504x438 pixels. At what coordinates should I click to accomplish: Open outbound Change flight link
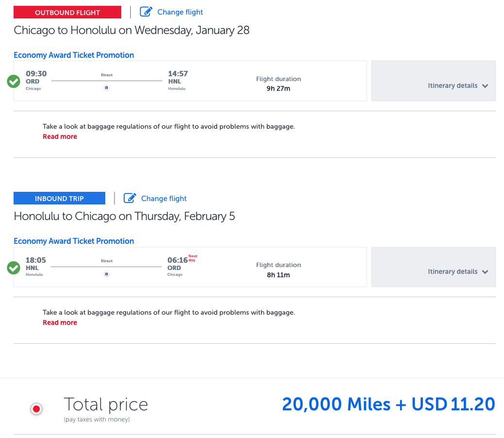click(x=180, y=12)
